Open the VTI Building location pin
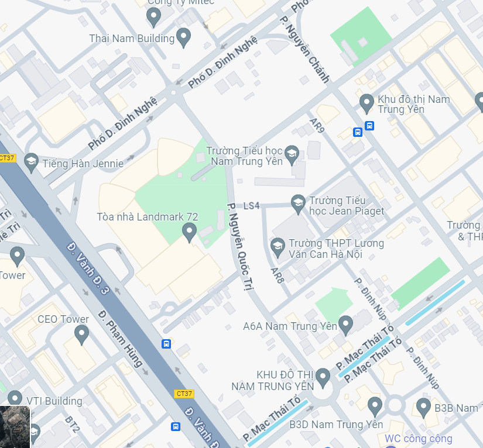The height and width of the screenshot is (448, 483). (x=15, y=398)
